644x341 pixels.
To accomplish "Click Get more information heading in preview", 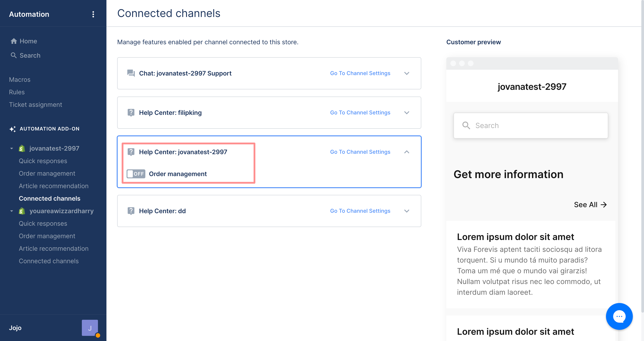I will (x=508, y=174).
